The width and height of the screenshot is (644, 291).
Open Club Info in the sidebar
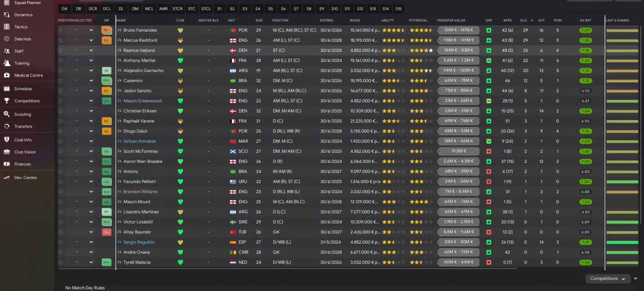[x=23, y=140]
